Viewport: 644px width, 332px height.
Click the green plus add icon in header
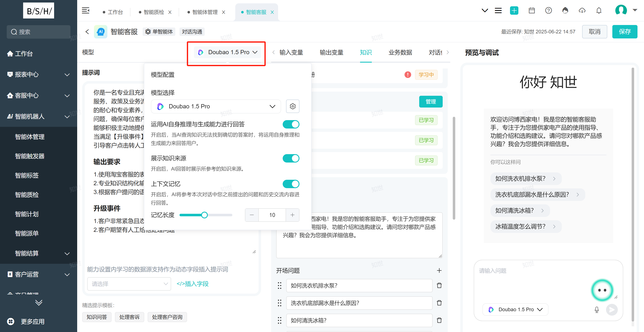pyautogui.click(x=514, y=10)
